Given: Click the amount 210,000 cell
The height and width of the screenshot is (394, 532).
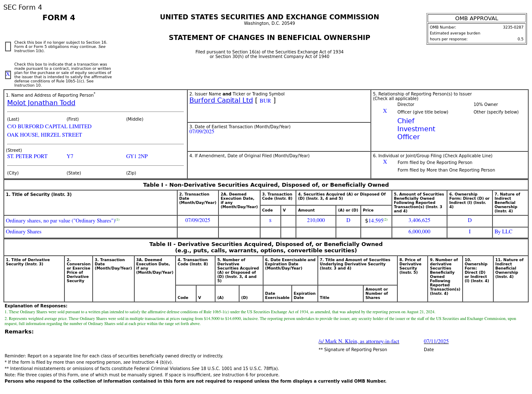Looking at the screenshot, I should 316,221.
